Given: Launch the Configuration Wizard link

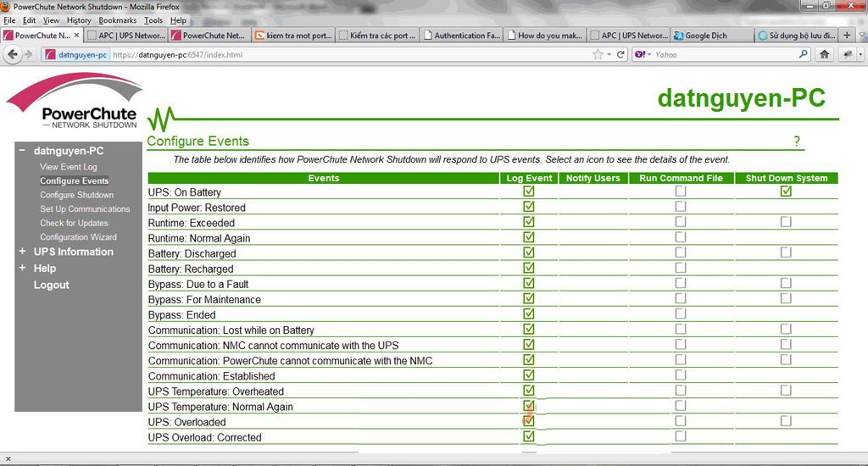Looking at the screenshot, I should tap(78, 237).
